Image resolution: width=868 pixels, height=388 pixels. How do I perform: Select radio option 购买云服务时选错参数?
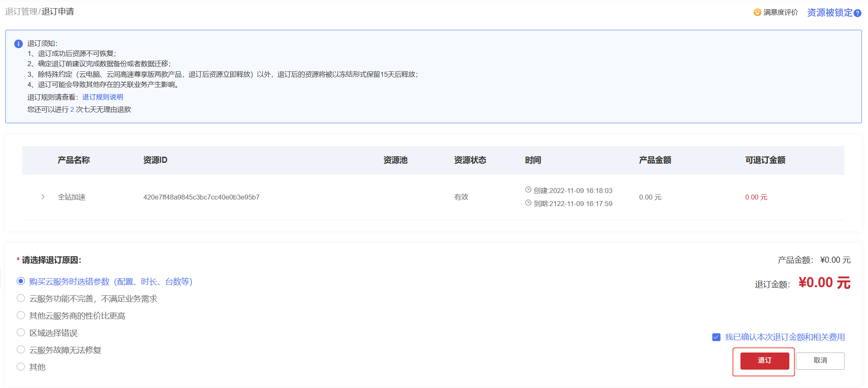click(x=21, y=281)
